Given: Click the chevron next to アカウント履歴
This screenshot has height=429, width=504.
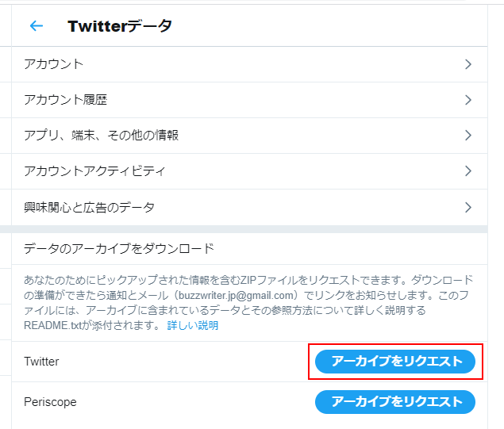Looking at the screenshot, I should click(x=468, y=100).
